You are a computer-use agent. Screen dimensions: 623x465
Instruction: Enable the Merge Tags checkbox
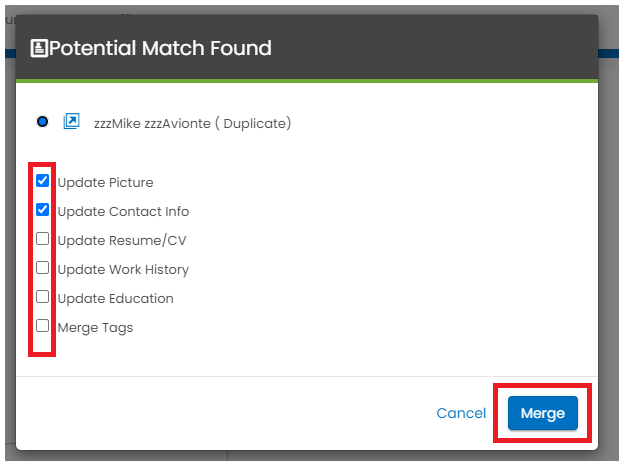(43, 326)
